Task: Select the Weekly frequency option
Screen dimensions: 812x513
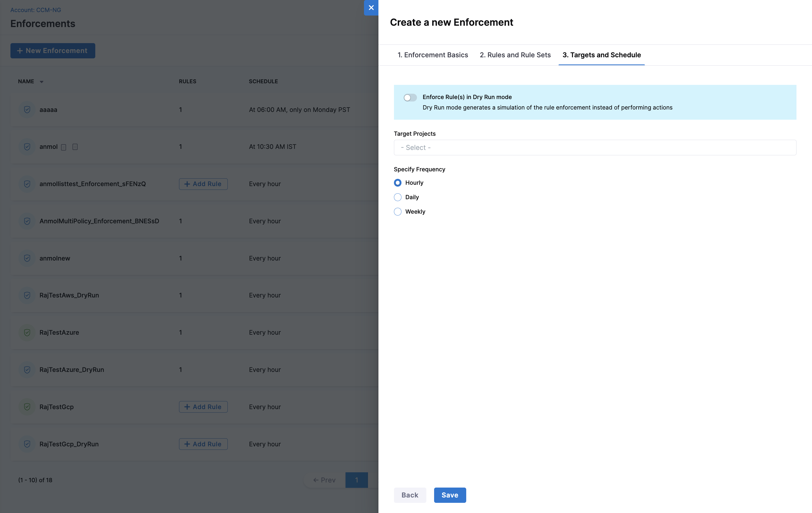Action: [x=398, y=212]
